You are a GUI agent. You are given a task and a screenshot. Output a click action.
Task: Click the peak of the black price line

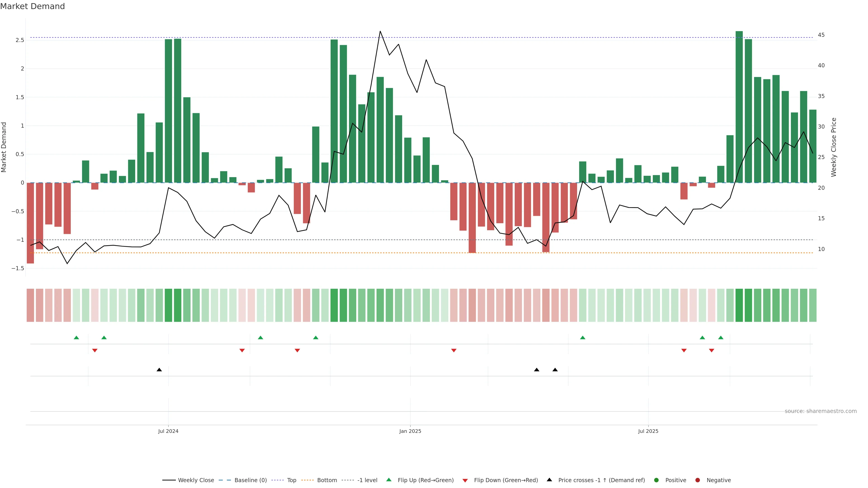(x=380, y=31)
